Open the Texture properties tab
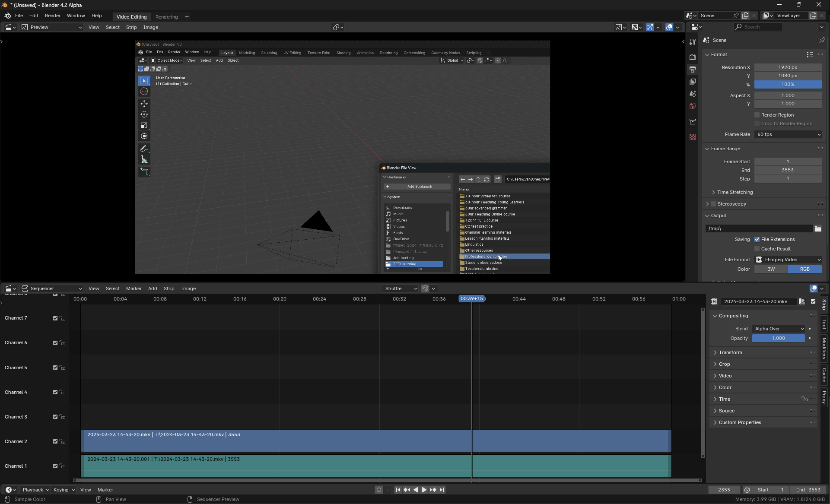Screen dimensions: 830x504 693,137
